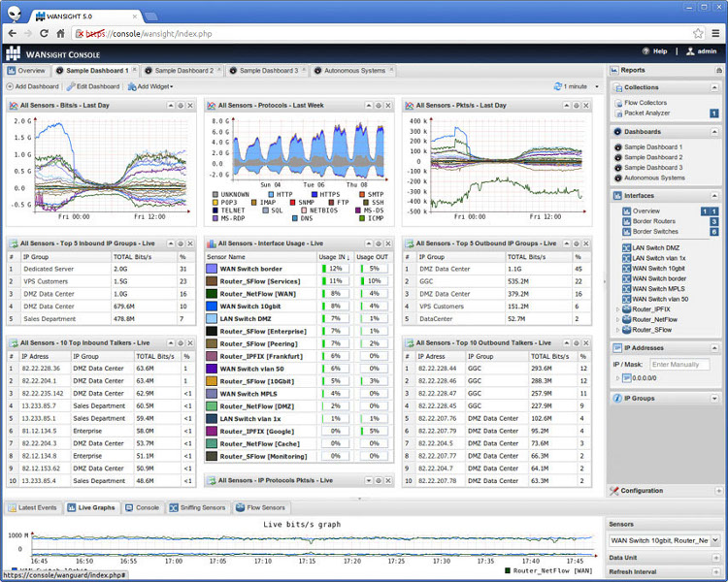This screenshot has width=728, height=582.
Task: Click the Border Routers count badge
Action: (714, 221)
